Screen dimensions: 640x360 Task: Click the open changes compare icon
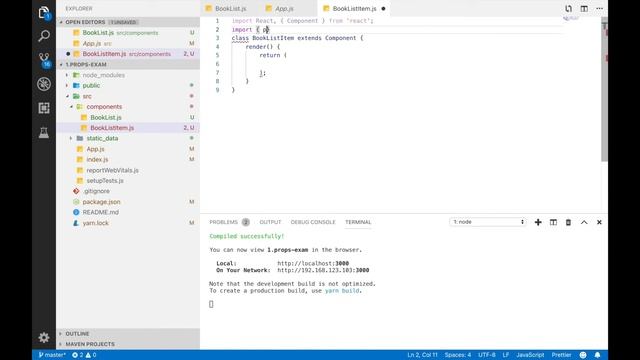[x=568, y=9]
